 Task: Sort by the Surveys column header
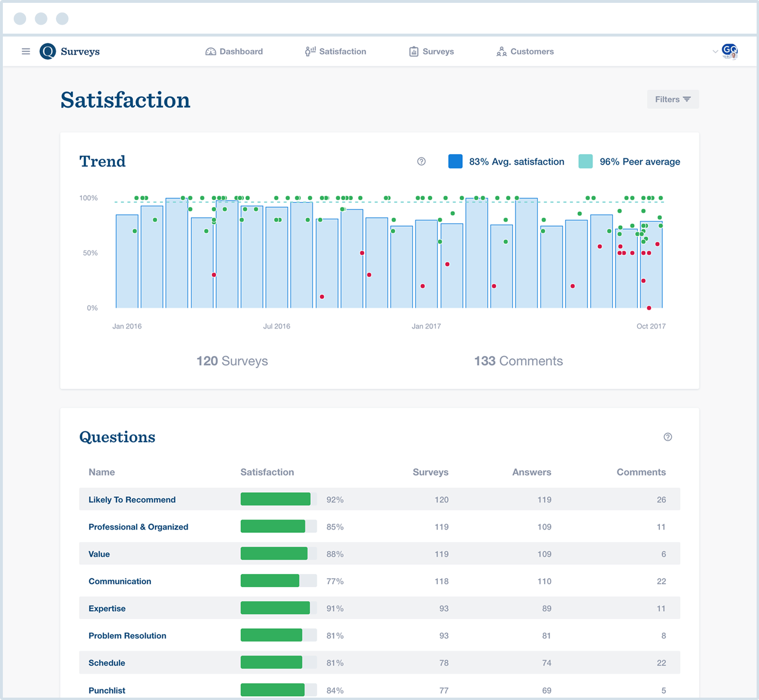(x=430, y=472)
